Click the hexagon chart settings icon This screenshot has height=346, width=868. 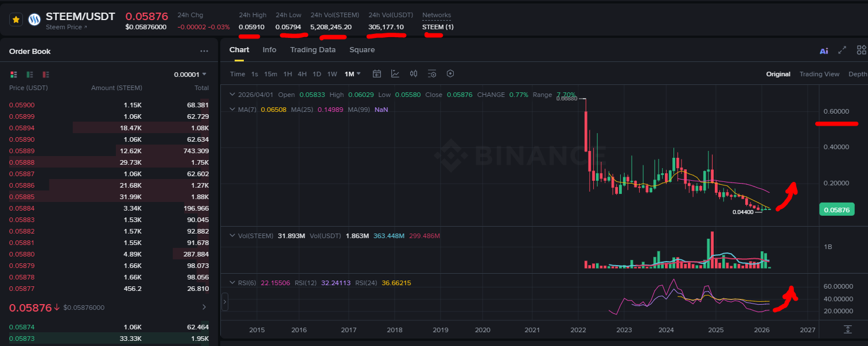[450, 73]
